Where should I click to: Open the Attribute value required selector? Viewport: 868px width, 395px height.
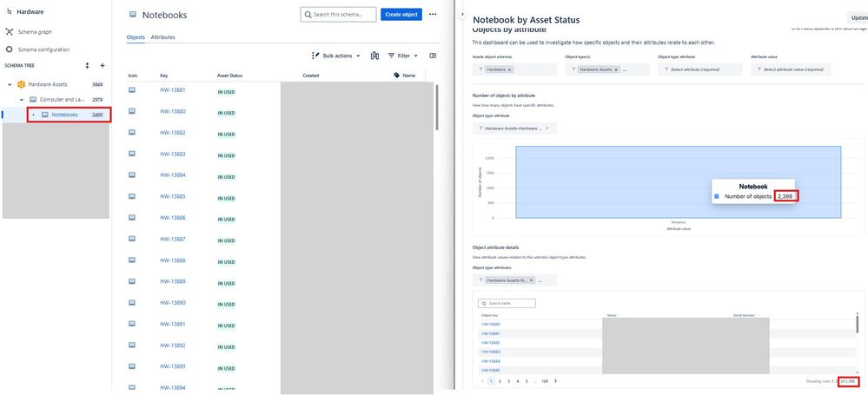pos(791,69)
